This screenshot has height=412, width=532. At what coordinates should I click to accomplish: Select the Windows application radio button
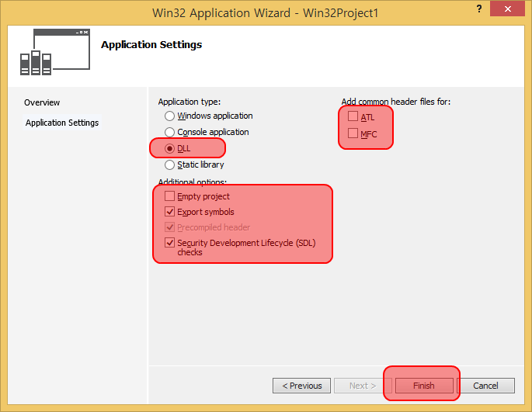pyautogui.click(x=169, y=116)
